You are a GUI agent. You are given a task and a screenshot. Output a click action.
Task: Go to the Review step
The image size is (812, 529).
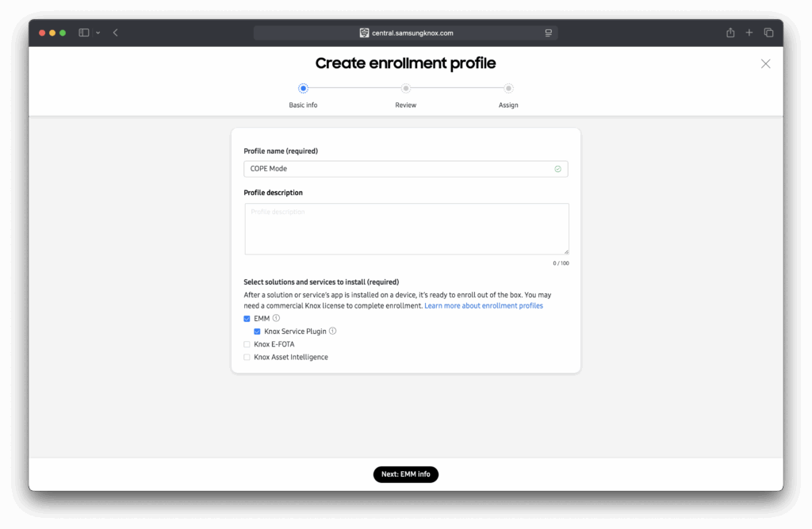[405, 89]
